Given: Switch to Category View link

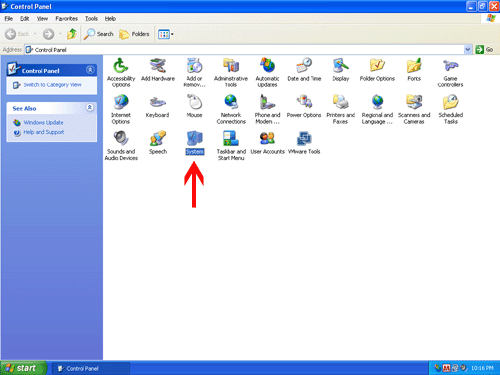Looking at the screenshot, I should tap(52, 85).
